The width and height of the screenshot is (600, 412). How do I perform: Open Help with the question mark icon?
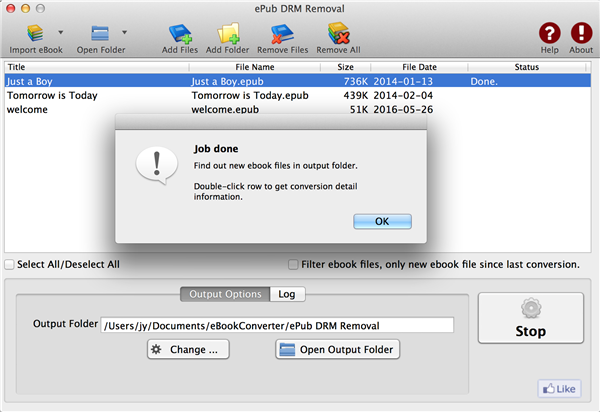pyautogui.click(x=549, y=33)
